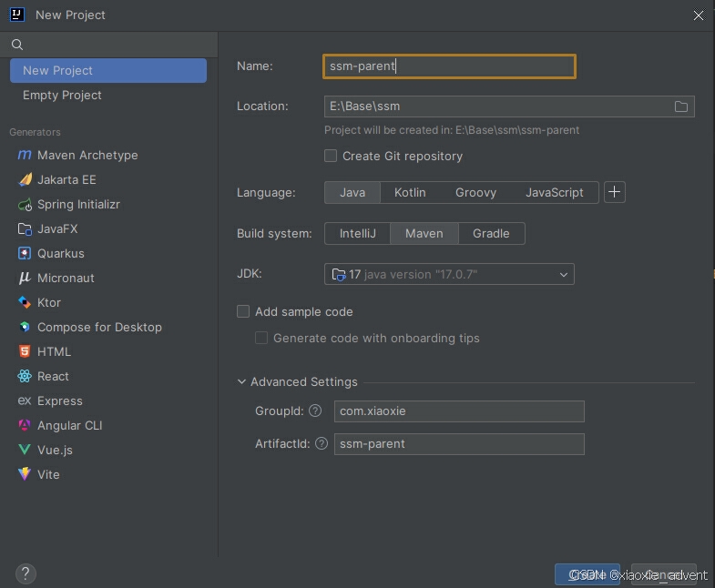Click the Cancel button

pos(664,574)
